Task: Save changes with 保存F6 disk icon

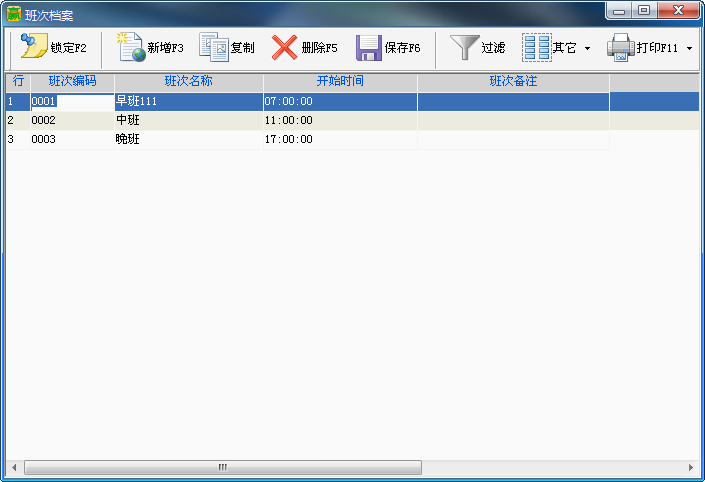Action: point(369,47)
